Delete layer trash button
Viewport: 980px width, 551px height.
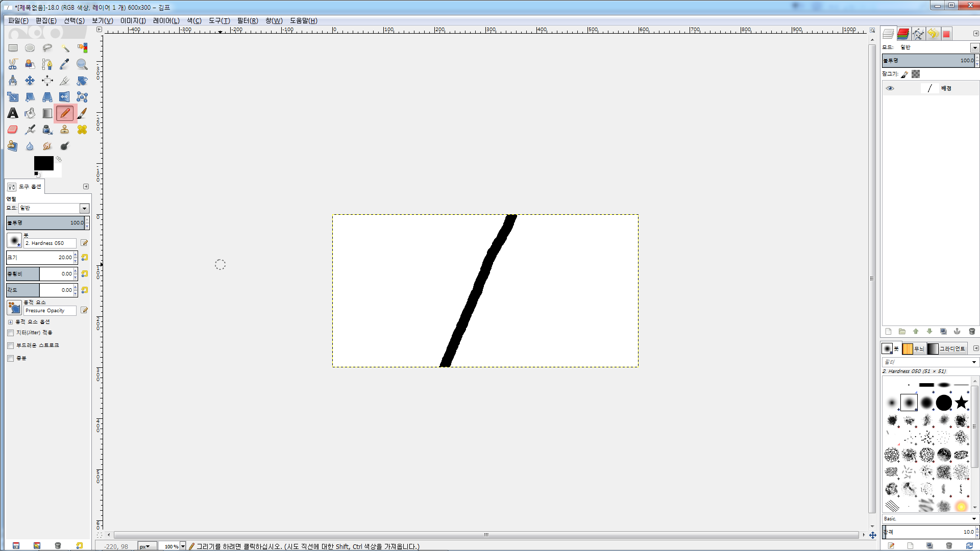[x=972, y=332]
